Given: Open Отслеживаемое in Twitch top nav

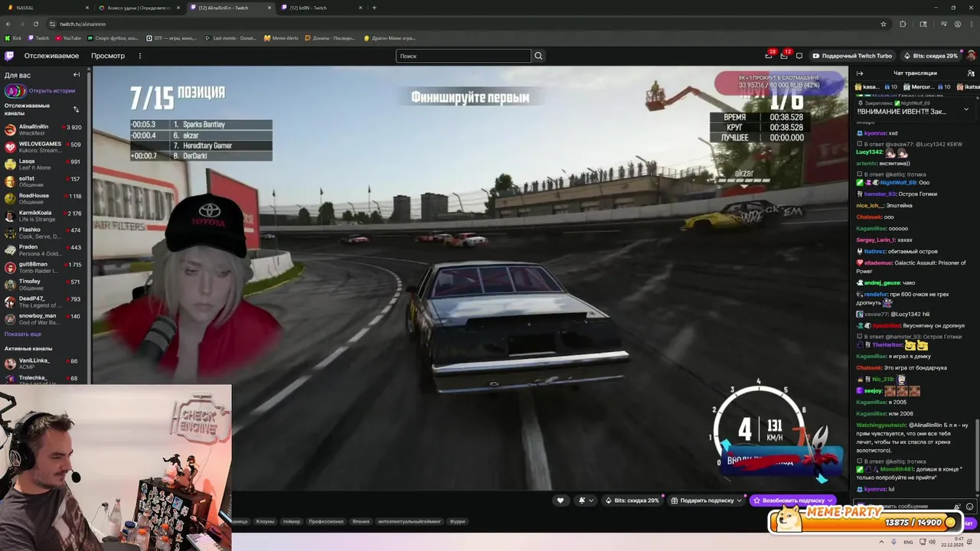Looking at the screenshot, I should (x=51, y=56).
